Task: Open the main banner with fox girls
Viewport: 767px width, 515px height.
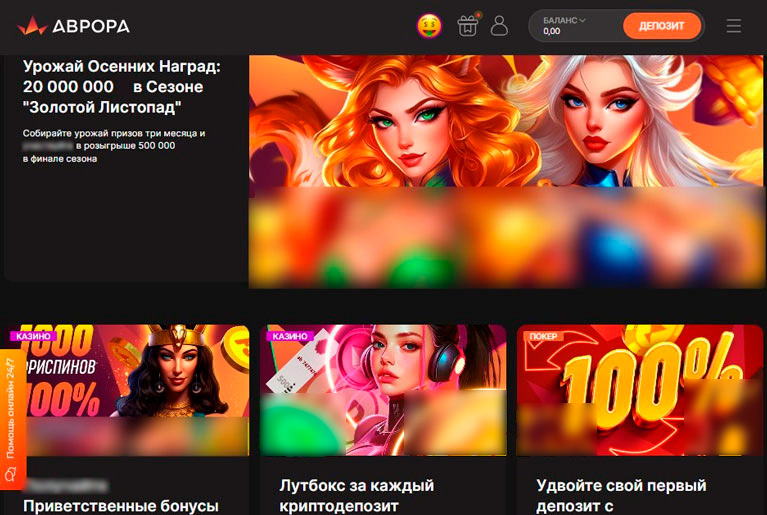Action: pyautogui.click(x=506, y=171)
